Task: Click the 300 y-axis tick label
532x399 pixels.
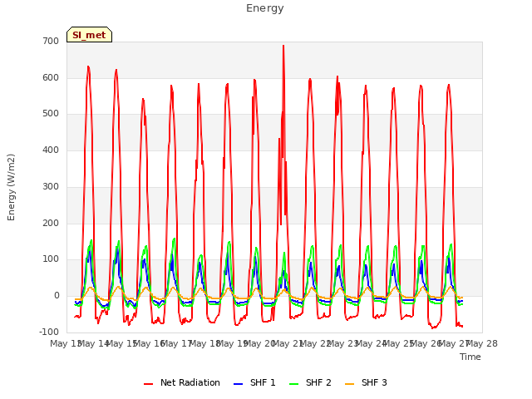Action: click(x=51, y=186)
